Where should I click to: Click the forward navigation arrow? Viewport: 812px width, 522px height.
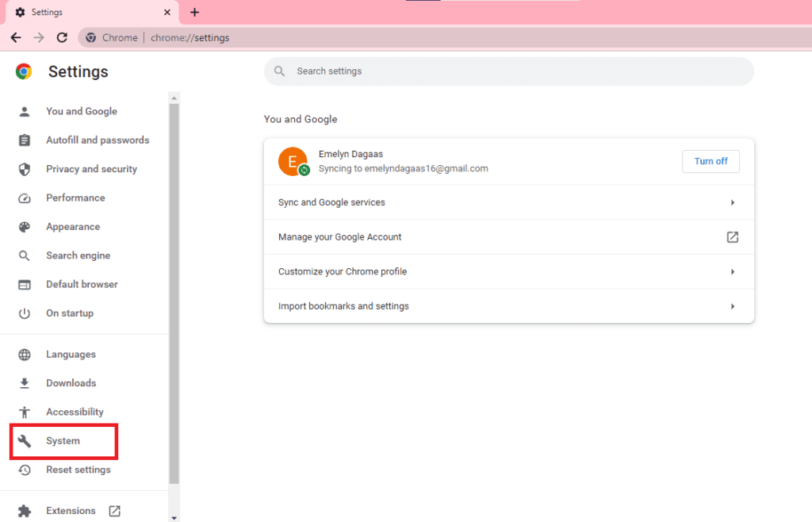pos(39,37)
